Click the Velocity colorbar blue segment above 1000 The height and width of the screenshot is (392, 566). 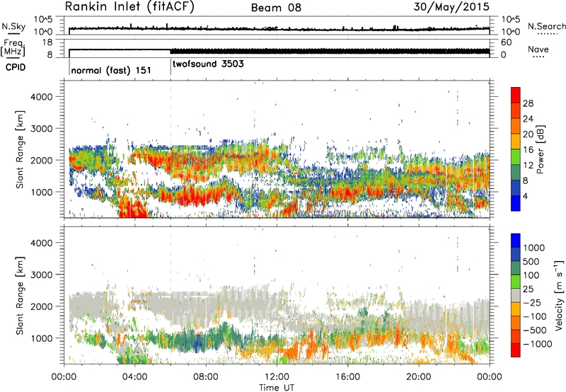pos(516,241)
